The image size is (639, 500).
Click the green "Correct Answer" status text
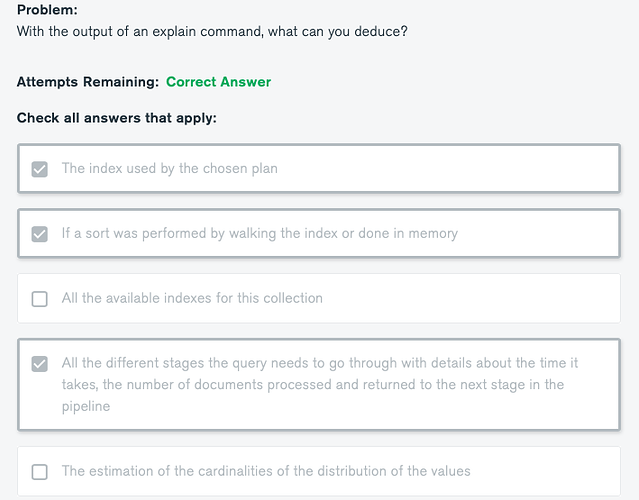218,82
